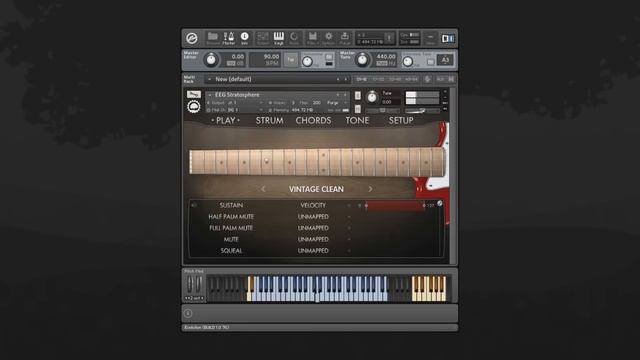
Task: Toggle the instrument Solo button
Action: [358, 96]
